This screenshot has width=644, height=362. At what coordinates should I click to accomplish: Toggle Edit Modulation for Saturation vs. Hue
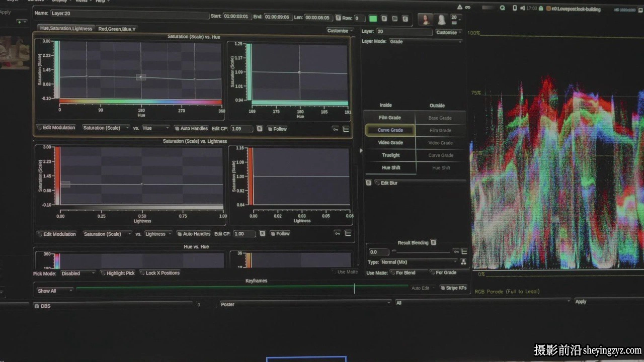coord(56,128)
